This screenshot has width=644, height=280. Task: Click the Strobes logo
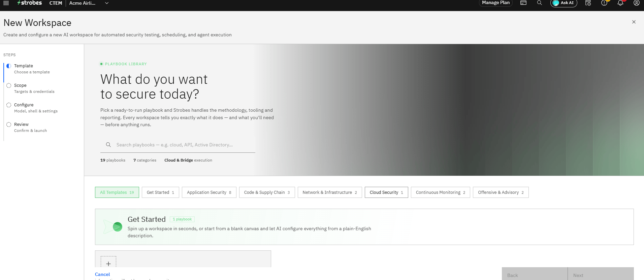pos(30,3)
